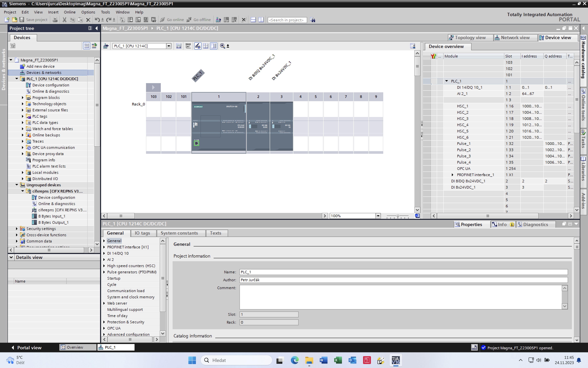The width and height of the screenshot is (588, 368).
Task: Open Microsoft Edge from the taskbar
Action: pyautogui.click(x=294, y=360)
